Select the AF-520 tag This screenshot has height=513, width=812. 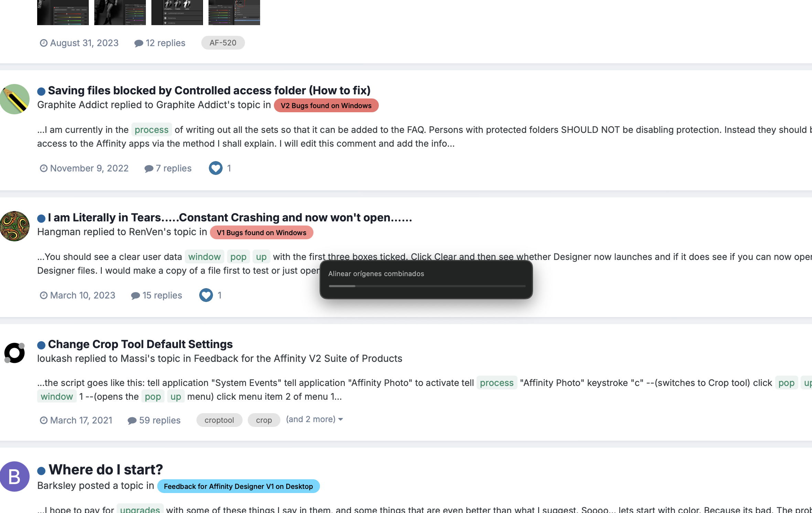(223, 43)
